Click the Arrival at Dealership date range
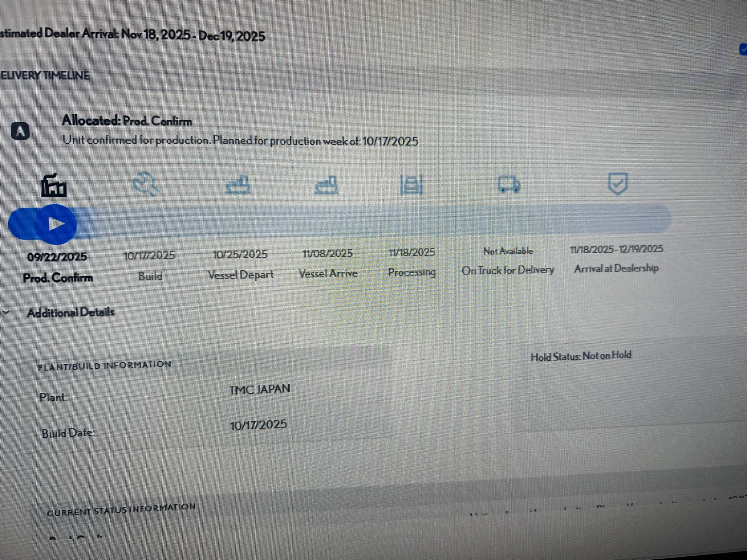The image size is (747, 560). (x=616, y=249)
